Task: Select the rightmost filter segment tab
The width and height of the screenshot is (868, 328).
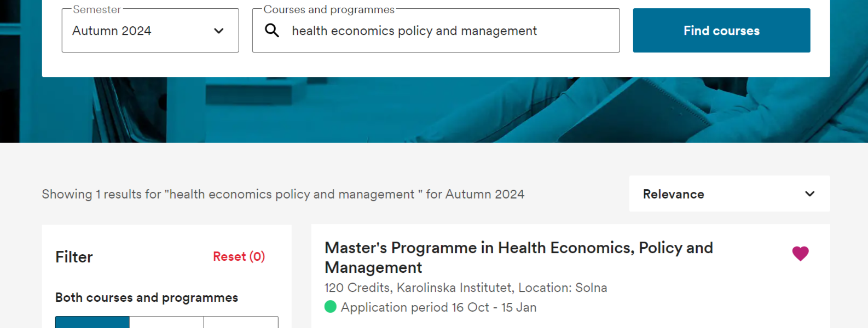Action: coord(241,322)
